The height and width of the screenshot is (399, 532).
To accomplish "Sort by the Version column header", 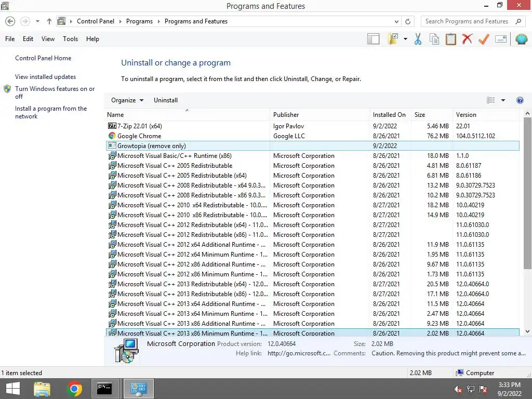I will [486, 115].
